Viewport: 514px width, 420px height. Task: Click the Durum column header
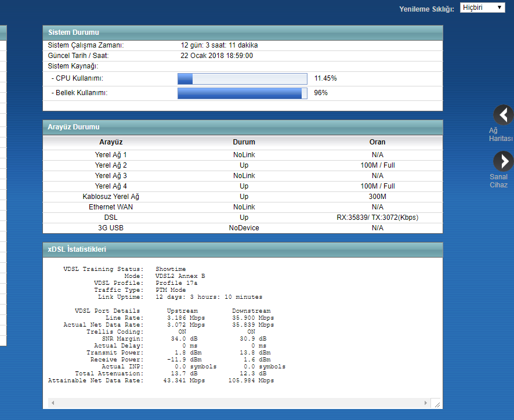click(244, 142)
